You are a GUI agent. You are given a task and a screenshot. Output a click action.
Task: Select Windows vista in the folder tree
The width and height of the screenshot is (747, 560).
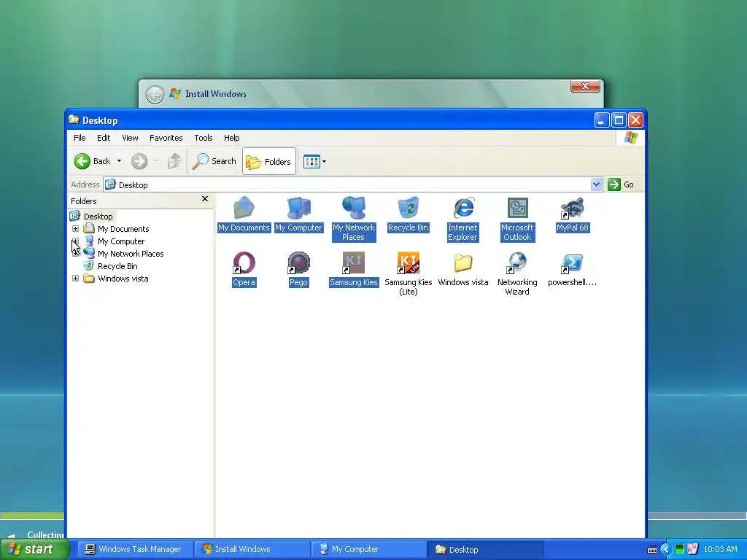pyautogui.click(x=123, y=279)
